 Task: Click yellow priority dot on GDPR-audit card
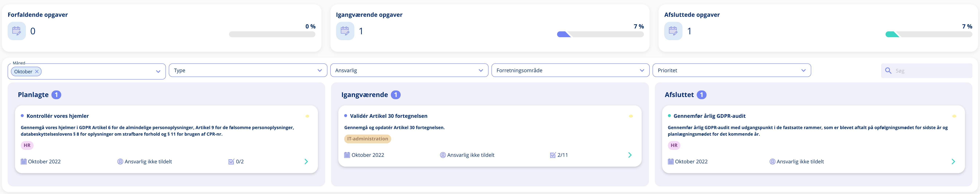click(x=954, y=116)
